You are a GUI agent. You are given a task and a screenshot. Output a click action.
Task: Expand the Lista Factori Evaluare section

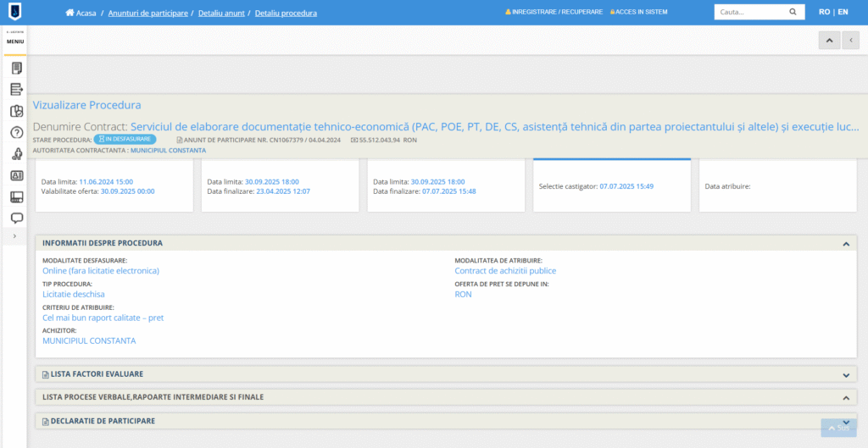click(x=845, y=374)
